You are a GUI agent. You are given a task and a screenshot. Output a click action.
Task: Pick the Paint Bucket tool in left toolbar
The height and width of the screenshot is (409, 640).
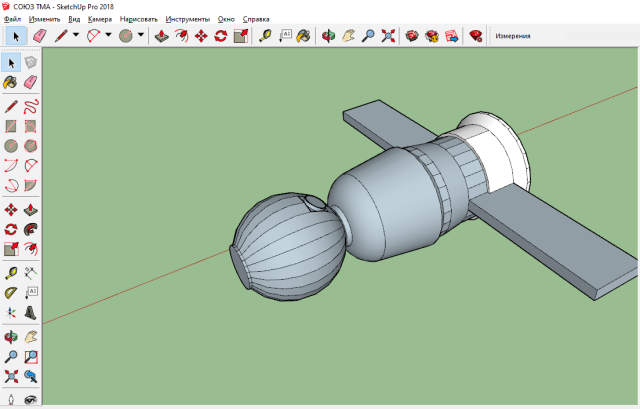pyautogui.click(x=11, y=83)
